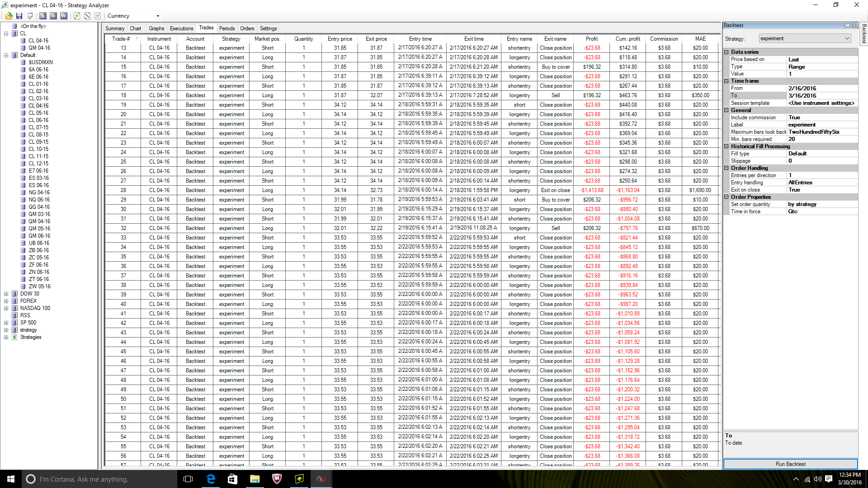Click the green plus add-page icon

click(x=77, y=16)
